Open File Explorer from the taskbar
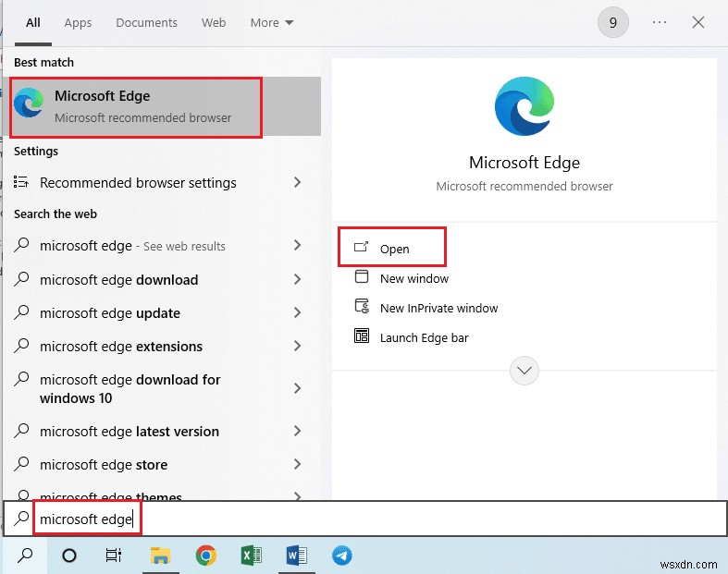The width and height of the screenshot is (728, 574). [160, 555]
